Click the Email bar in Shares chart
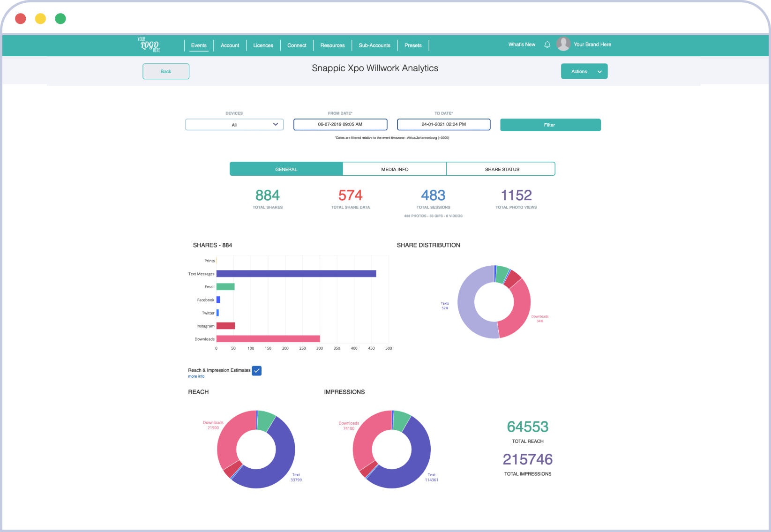 pyautogui.click(x=225, y=287)
